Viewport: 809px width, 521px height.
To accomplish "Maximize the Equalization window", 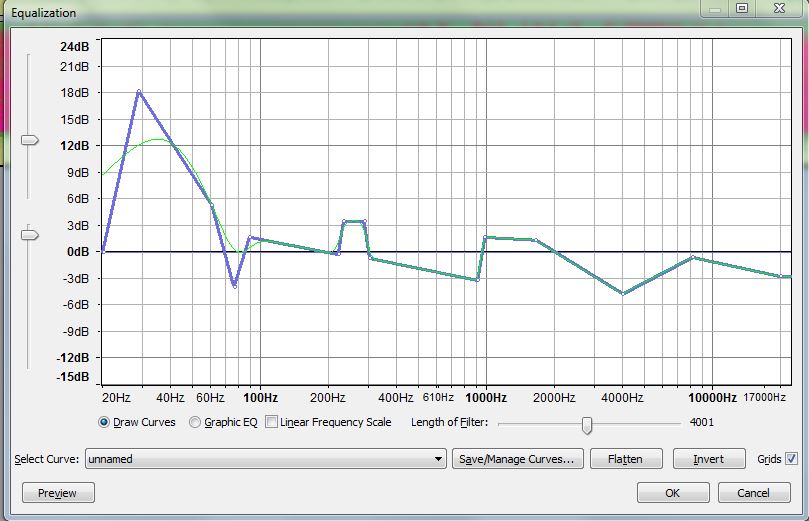I will pyautogui.click(x=742, y=8).
